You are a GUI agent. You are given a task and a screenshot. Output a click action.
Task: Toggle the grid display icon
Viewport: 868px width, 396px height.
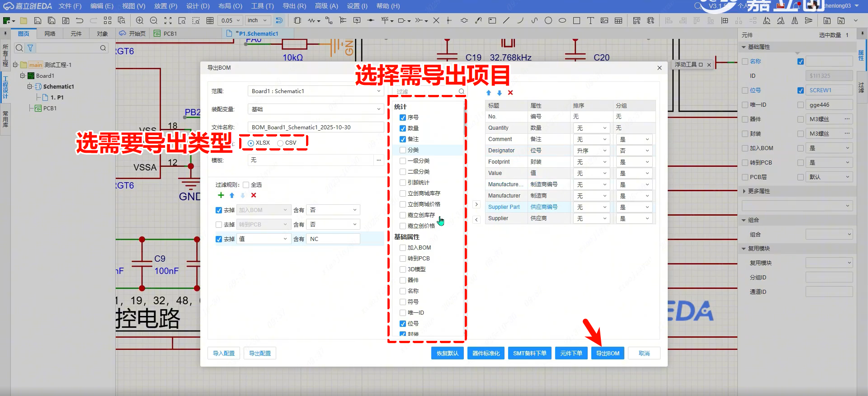pos(210,20)
